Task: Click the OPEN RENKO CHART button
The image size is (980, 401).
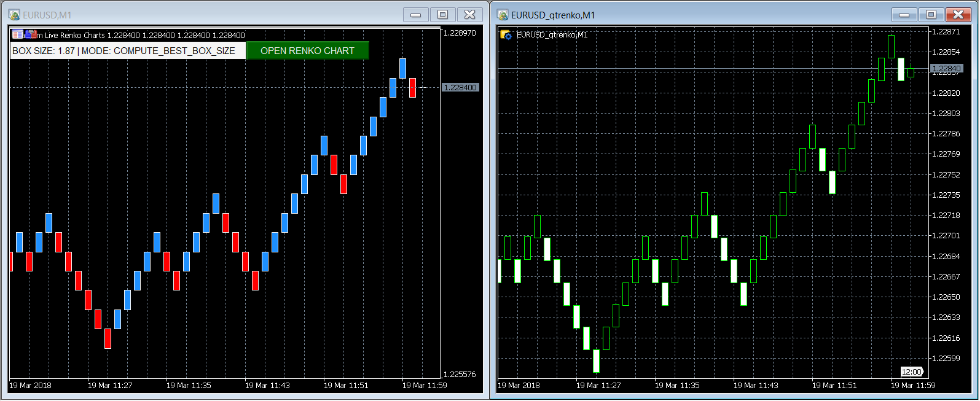Action: pyautogui.click(x=307, y=51)
